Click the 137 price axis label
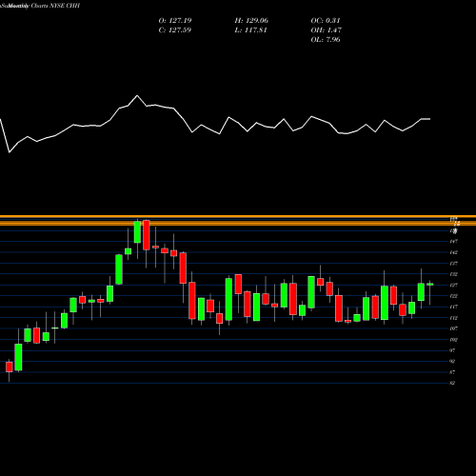476x476 pixels. (x=453, y=264)
